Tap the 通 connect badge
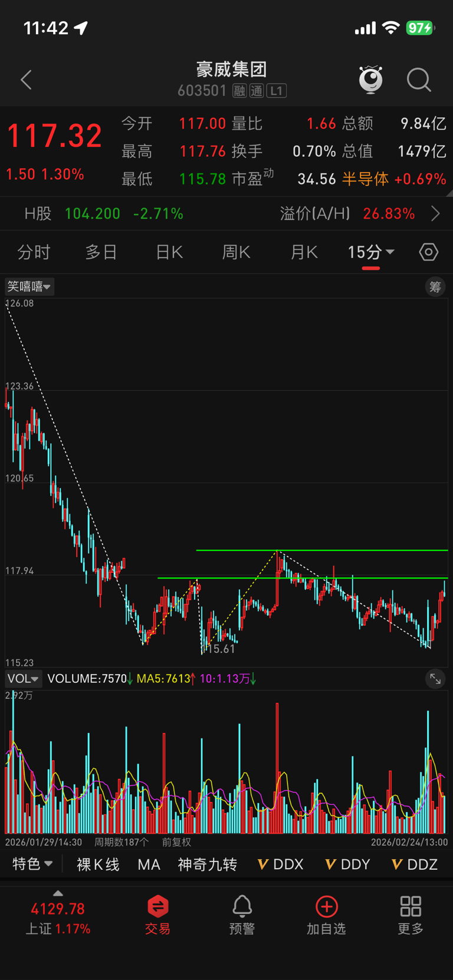This screenshot has height=980, width=453. [256, 91]
